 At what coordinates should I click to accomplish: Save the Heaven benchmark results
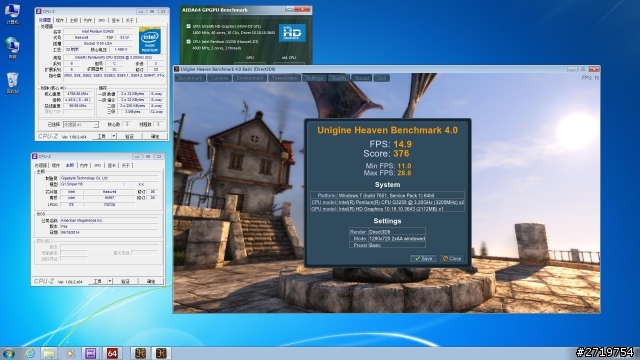(x=423, y=258)
